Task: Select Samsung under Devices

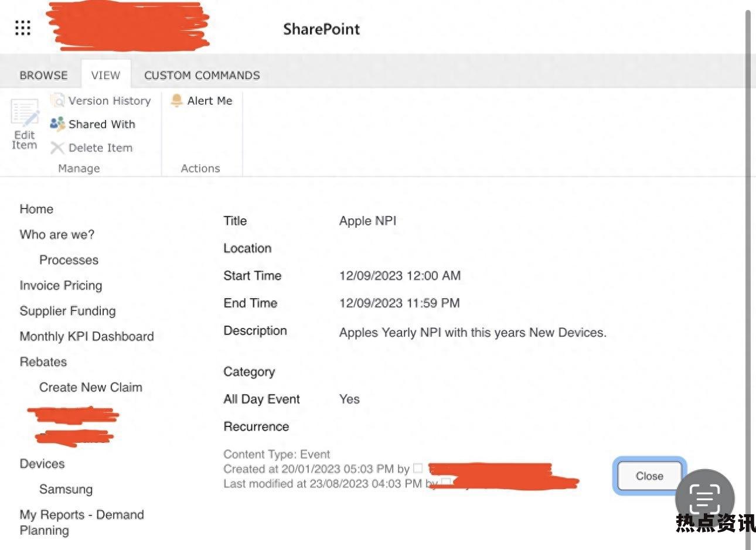Action: 66,489
